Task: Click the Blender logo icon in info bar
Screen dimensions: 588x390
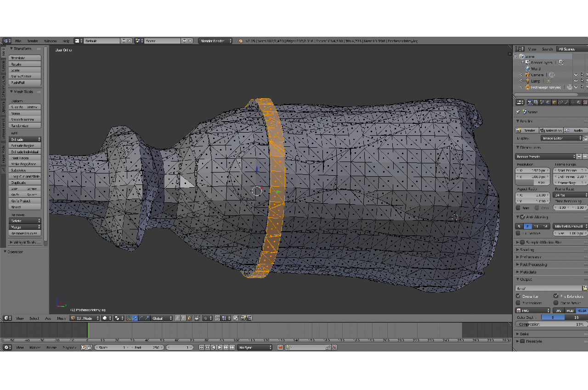Action: point(240,41)
